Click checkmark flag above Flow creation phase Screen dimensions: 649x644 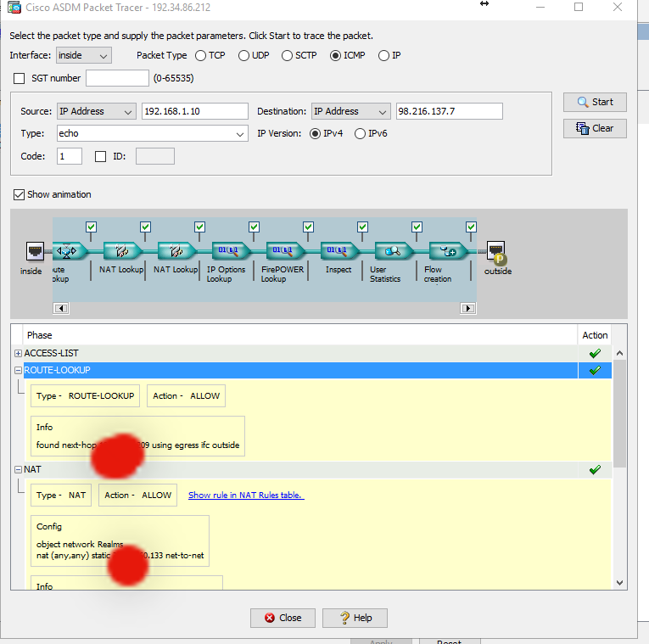[x=471, y=227]
